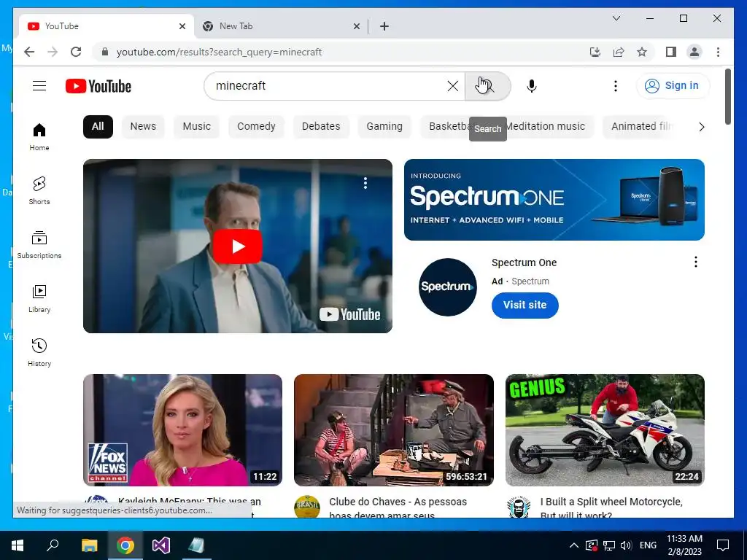Switch to the New Tab tab
747x560 pixels.
click(x=281, y=26)
